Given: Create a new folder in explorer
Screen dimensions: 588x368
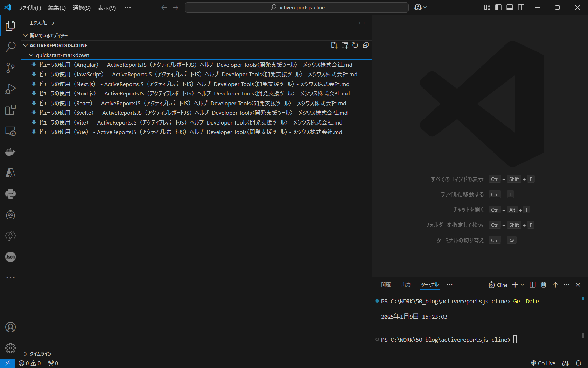Looking at the screenshot, I should [345, 45].
